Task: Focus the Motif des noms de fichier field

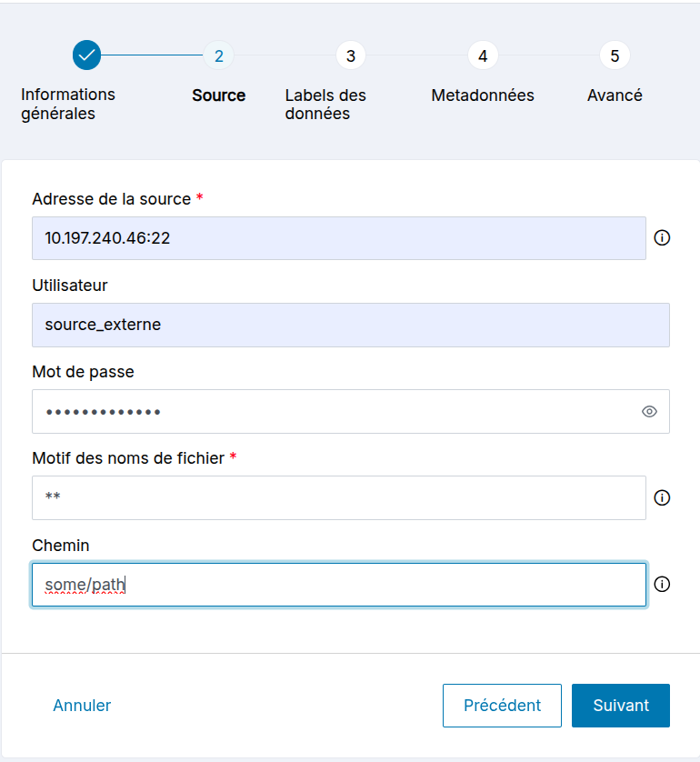Action: (x=338, y=497)
